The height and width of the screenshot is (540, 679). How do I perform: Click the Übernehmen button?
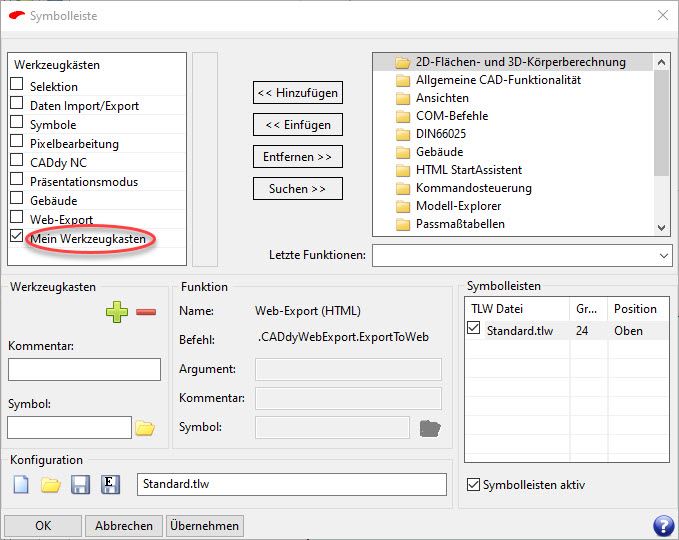tap(204, 526)
